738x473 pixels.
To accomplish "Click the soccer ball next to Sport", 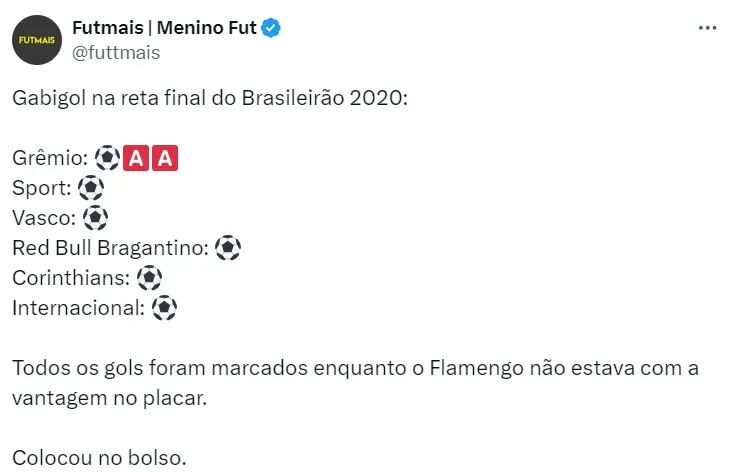I will tap(91, 188).
